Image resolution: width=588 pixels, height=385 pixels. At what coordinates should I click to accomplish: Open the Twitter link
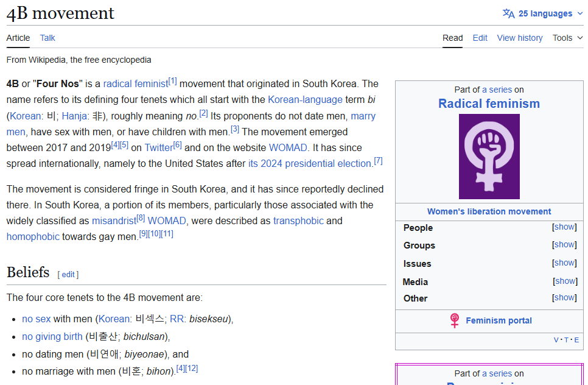[x=159, y=148]
